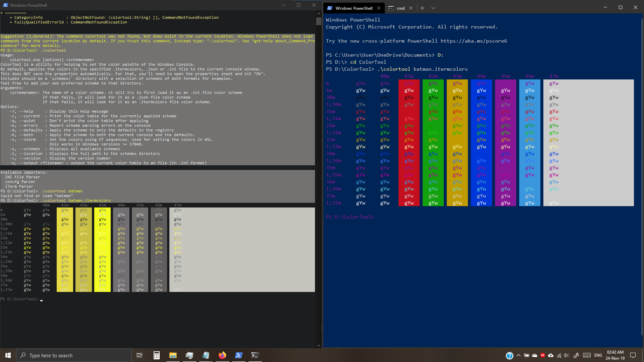The image size is (644, 362).
Task: Open new tab with plus button
Action: [422, 8]
